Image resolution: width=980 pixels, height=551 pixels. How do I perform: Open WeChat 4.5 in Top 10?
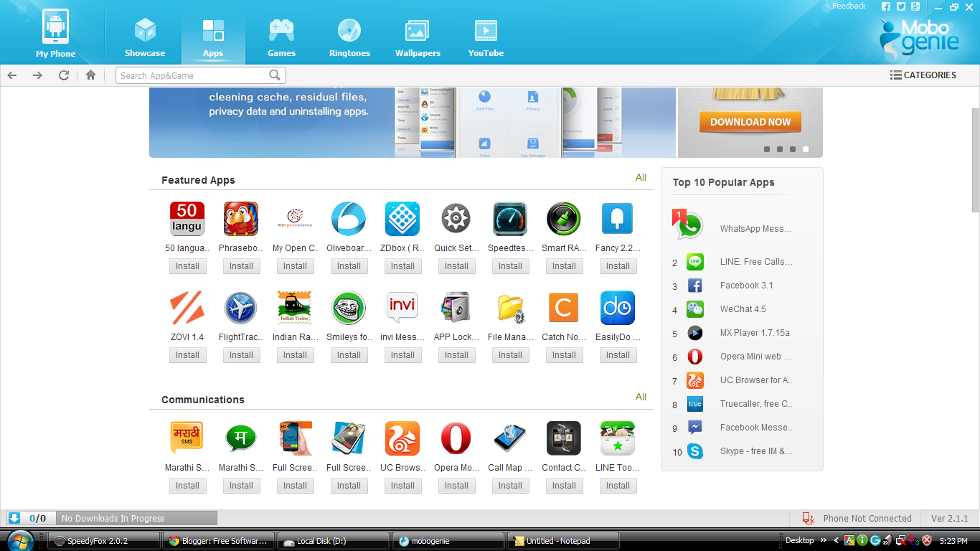click(x=742, y=309)
